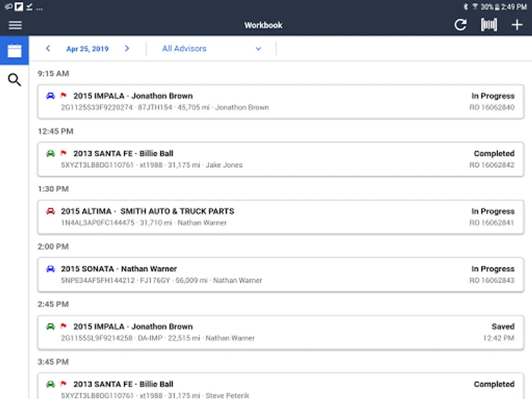Click blue car icon on 9:15 AM Impala
The width and height of the screenshot is (532, 399).
point(51,96)
